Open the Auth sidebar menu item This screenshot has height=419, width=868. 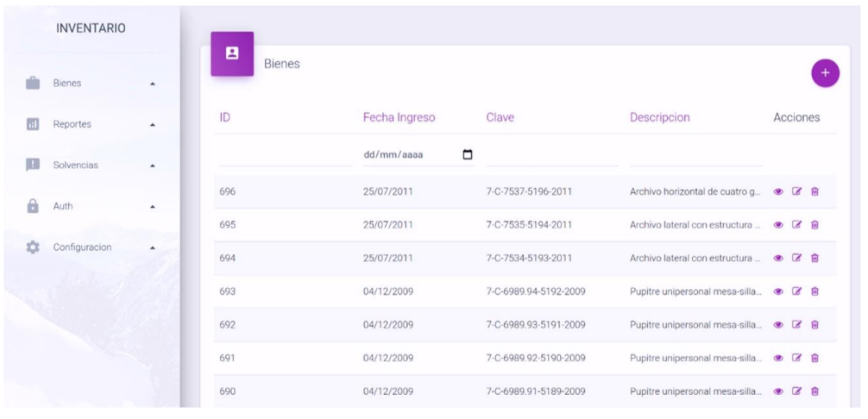click(91, 206)
